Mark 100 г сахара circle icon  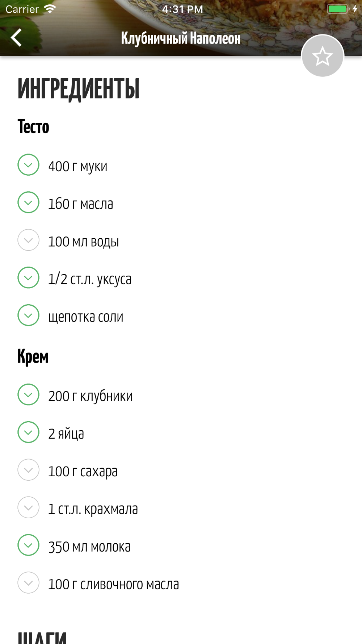coord(28,470)
